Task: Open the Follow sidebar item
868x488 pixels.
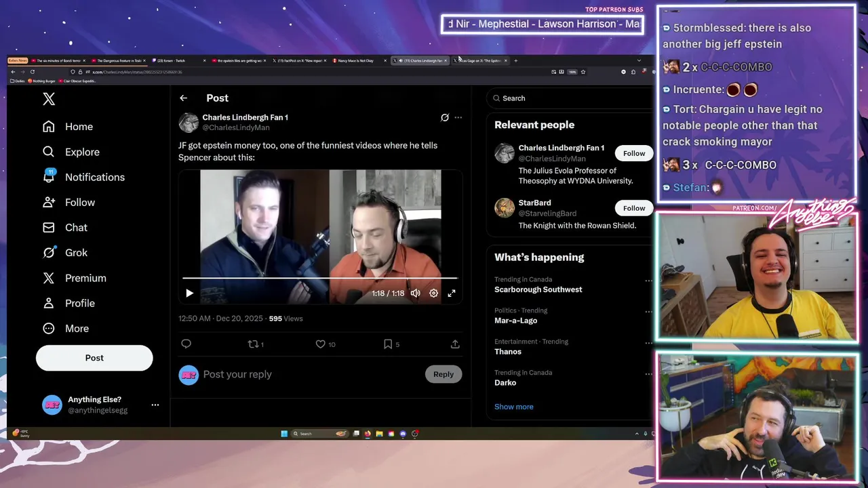Action: coord(68,202)
